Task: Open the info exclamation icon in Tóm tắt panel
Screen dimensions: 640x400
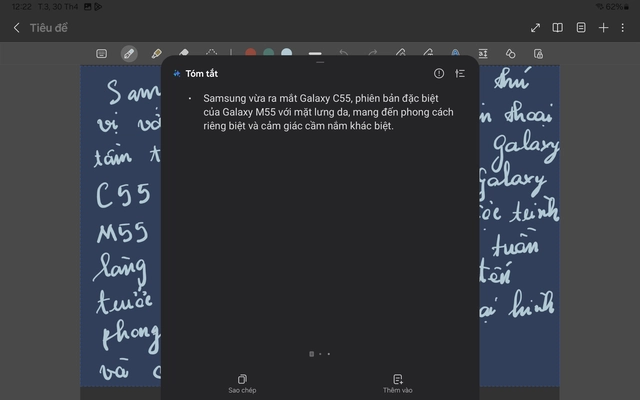Action: [x=439, y=73]
